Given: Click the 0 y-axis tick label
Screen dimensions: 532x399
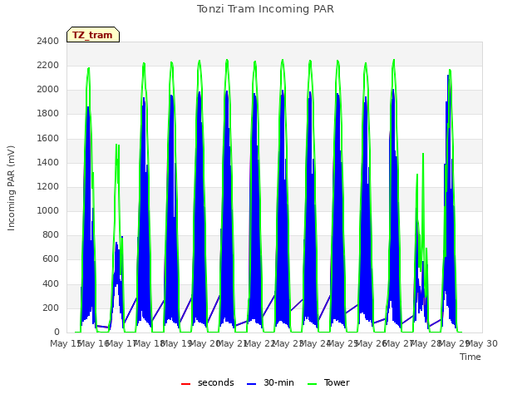Looking at the screenshot, I should [57, 332].
